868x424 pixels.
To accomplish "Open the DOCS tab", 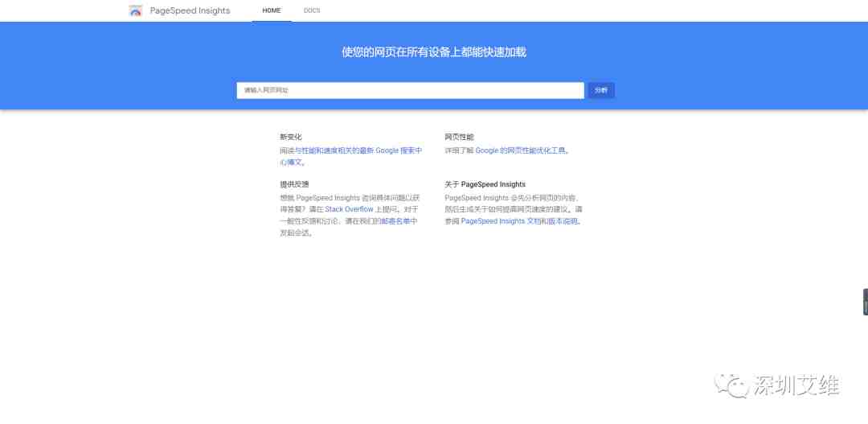I will 312,10.
